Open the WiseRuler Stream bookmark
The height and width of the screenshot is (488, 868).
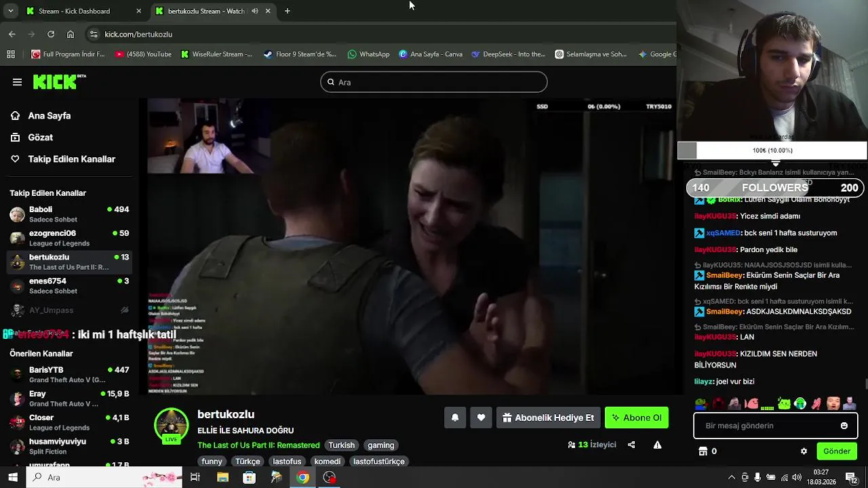pos(216,54)
